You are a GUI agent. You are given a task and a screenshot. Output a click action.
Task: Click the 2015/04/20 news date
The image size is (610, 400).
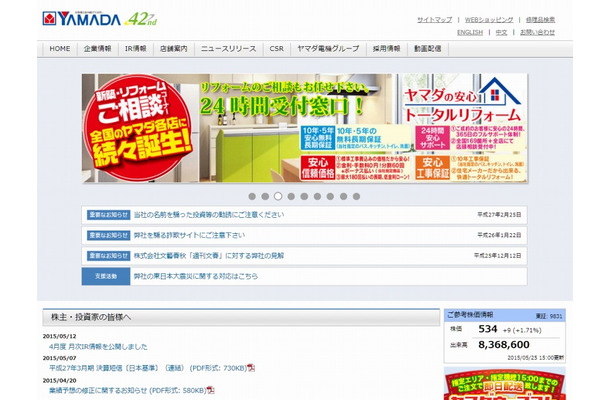click(x=60, y=380)
